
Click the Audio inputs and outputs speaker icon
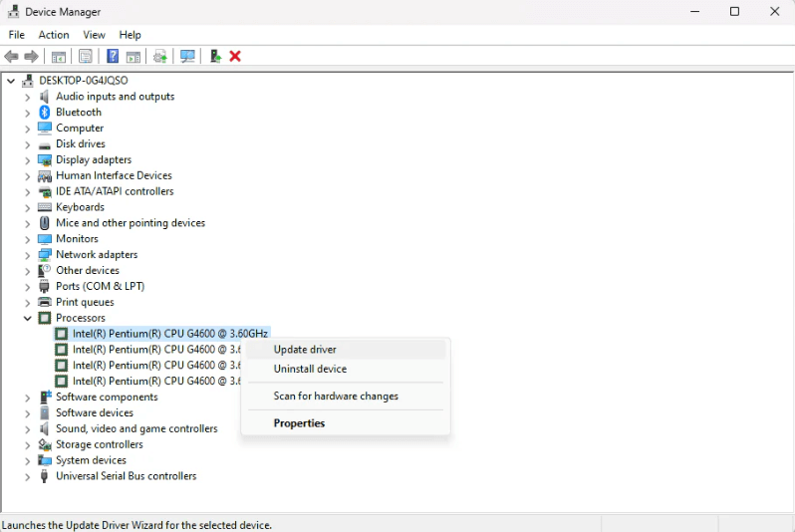click(x=45, y=97)
